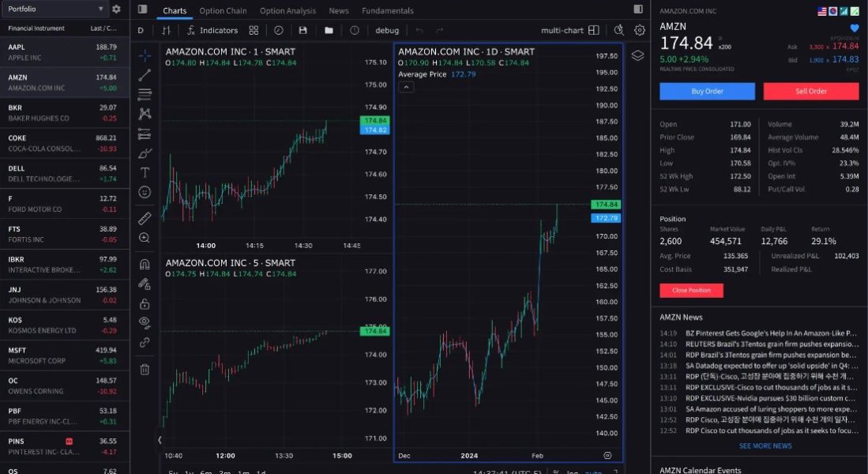Viewport: 868px width, 474px height.
Task: Click the SEE MORE NEWS link
Action: (x=765, y=446)
